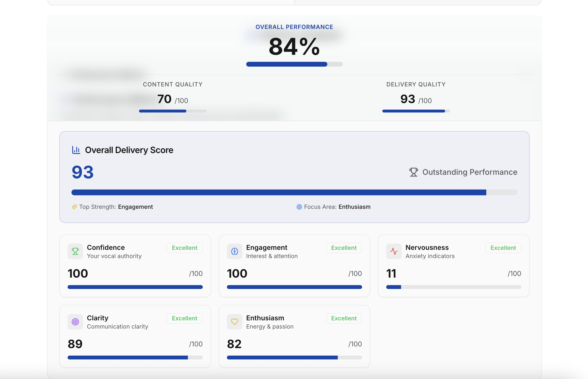Click the Engagement link under Top Strength

pyautogui.click(x=135, y=207)
